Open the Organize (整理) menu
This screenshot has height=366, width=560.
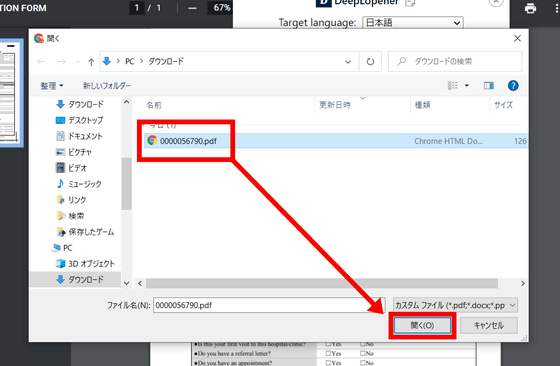coord(51,86)
